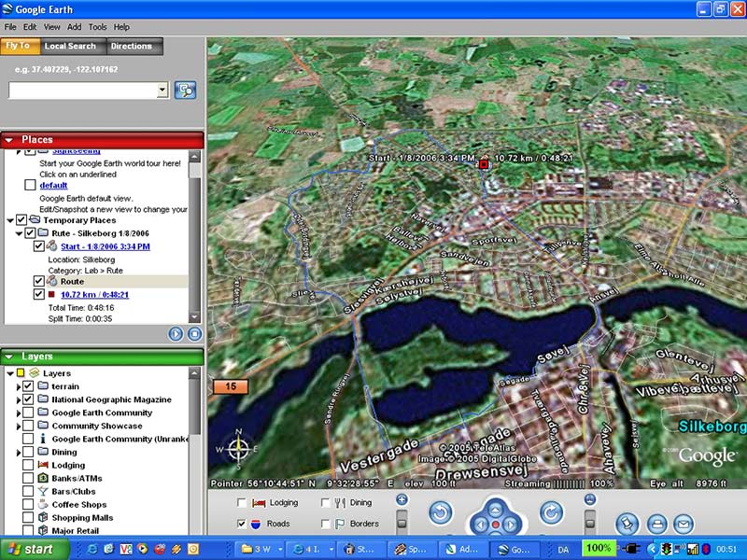Switch to the Directions tab
Image resolution: width=747 pixels, height=560 pixels.
click(134, 46)
